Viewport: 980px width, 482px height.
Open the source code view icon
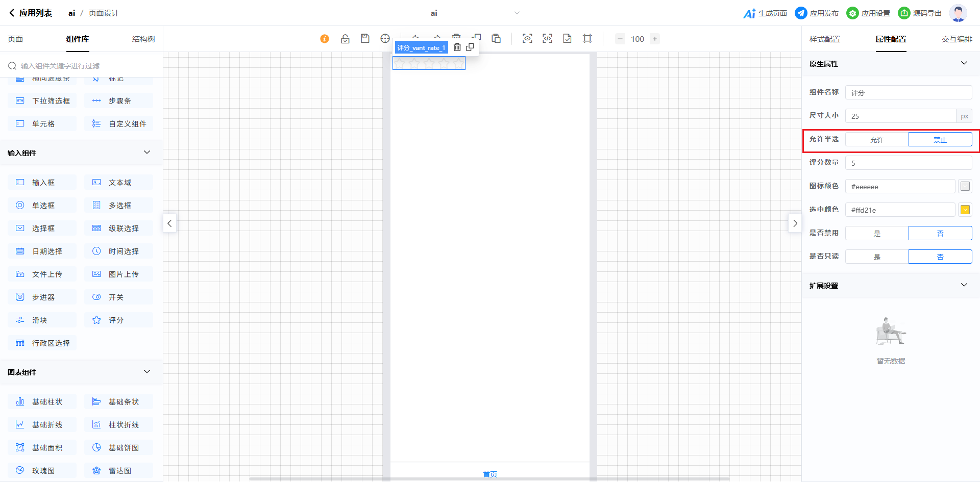[x=547, y=39]
